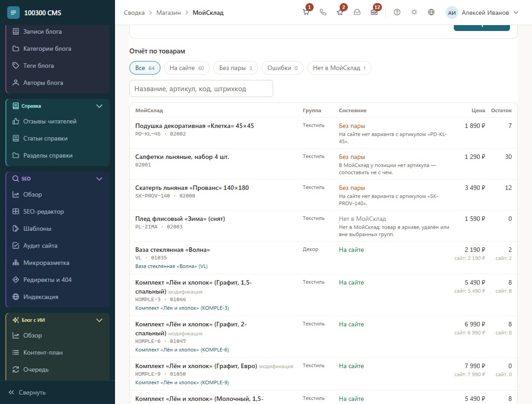The width and height of the screenshot is (532, 404).
Task: Open the globe language icon
Action: pos(431,13)
